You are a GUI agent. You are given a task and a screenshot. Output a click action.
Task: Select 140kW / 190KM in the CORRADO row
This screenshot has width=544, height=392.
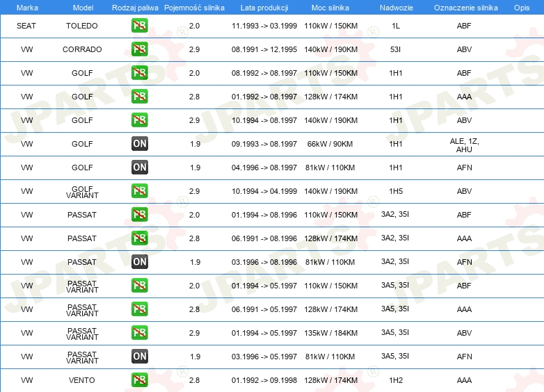(x=330, y=49)
